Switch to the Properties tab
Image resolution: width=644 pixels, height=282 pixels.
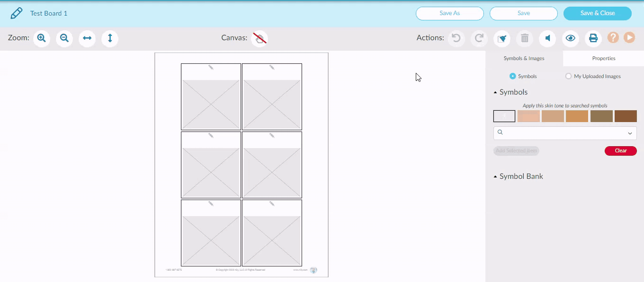(x=604, y=58)
